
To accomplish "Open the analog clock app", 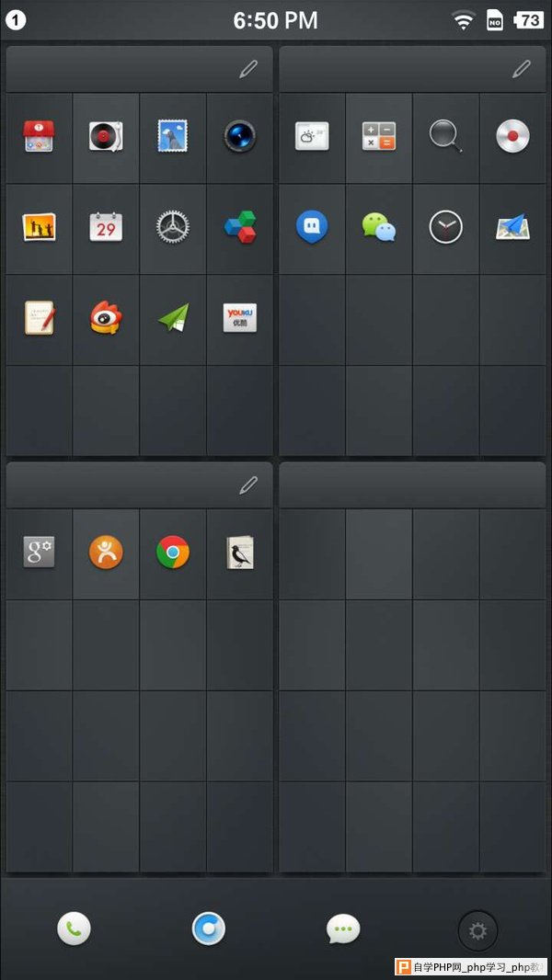I will pos(445,227).
